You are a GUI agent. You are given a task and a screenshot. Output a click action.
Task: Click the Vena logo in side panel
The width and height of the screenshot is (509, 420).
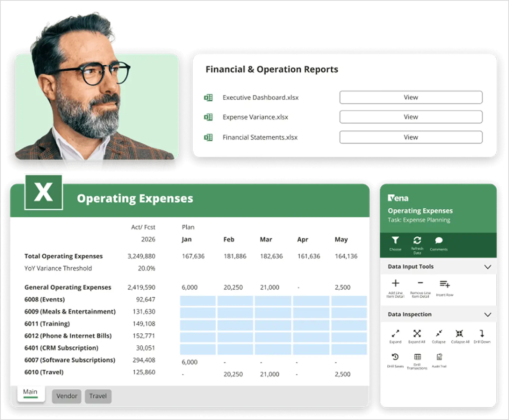tap(398, 198)
